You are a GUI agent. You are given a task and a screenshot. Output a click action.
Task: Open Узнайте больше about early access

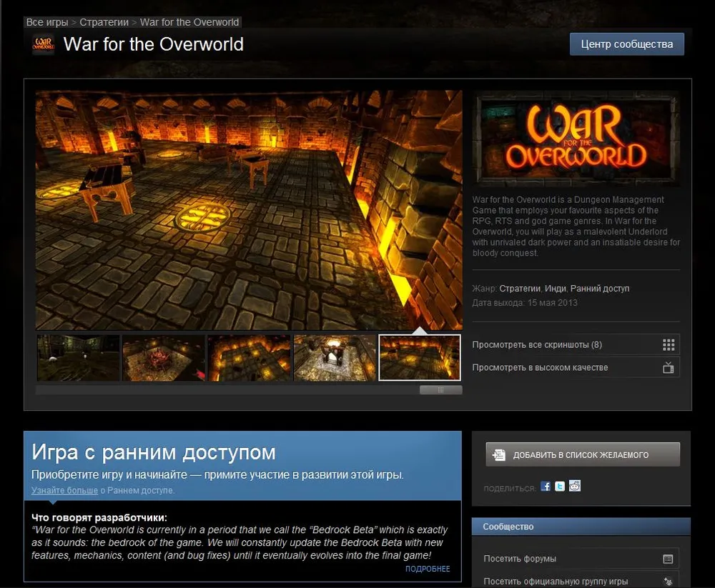[64, 490]
